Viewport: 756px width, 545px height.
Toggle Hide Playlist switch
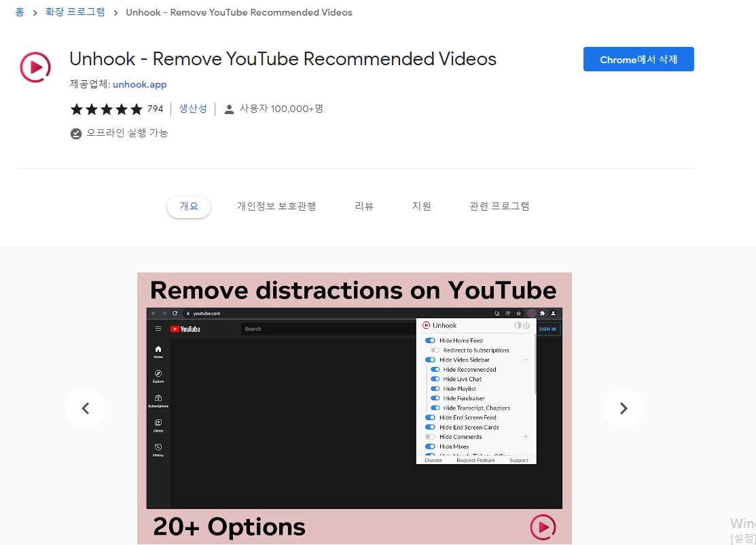click(435, 389)
